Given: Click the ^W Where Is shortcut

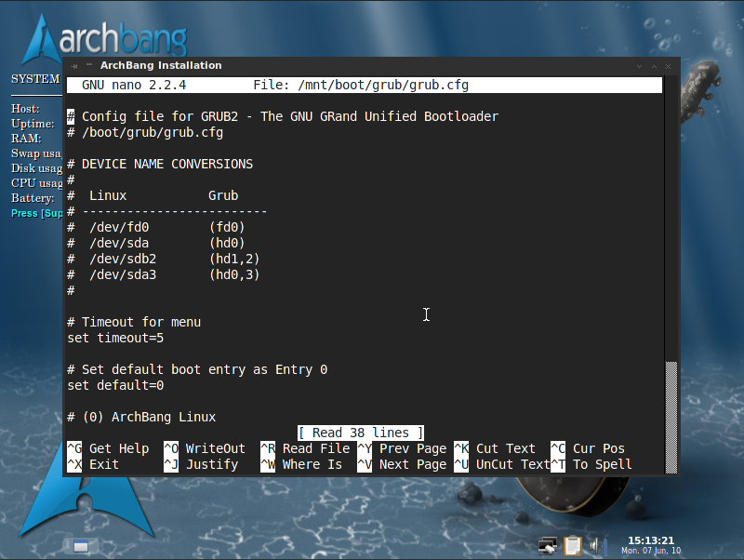Looking at the screenshot, I should (x=301, y=464).
